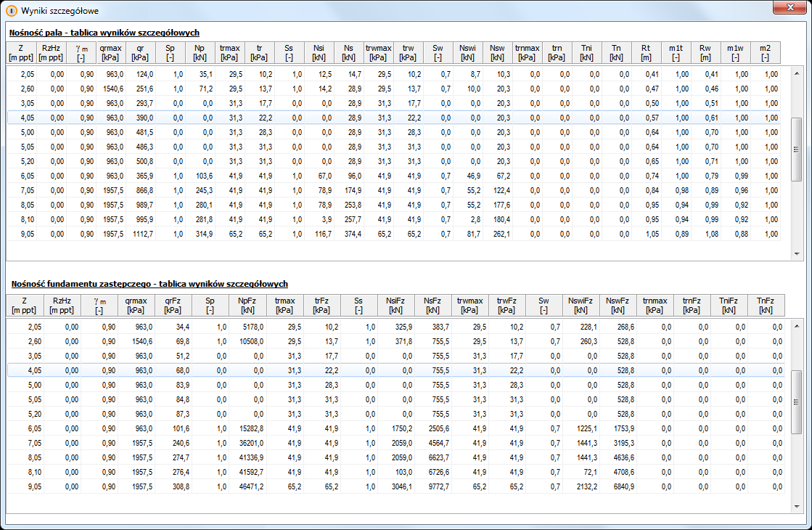Click down arrow of the upper table scrollbar
The image size is (812, 530).
[x=795, y=254]
